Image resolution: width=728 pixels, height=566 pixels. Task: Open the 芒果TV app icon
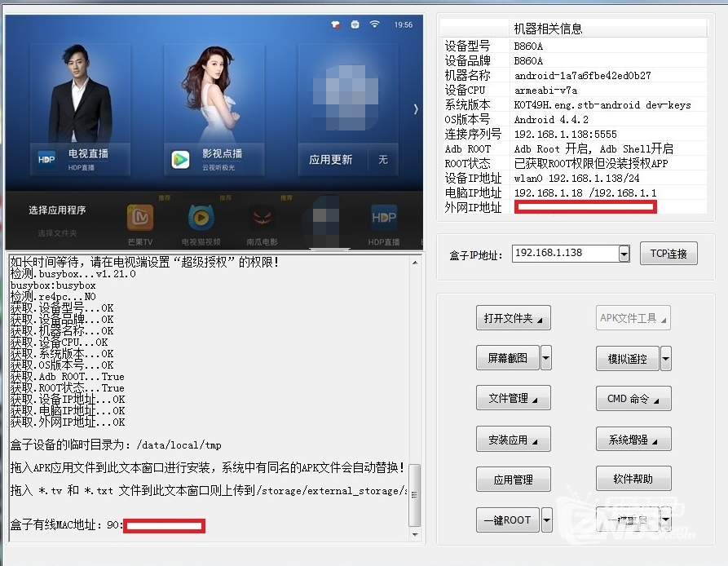[140, 218]
